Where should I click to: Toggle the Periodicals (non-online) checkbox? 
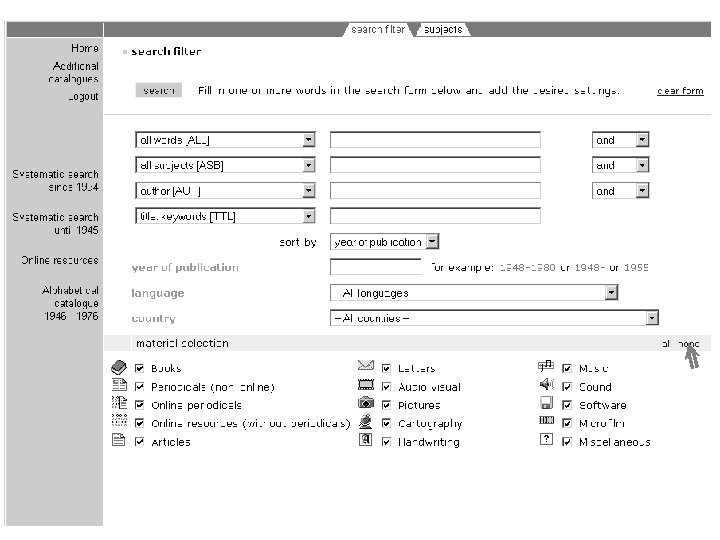point(140,387)
